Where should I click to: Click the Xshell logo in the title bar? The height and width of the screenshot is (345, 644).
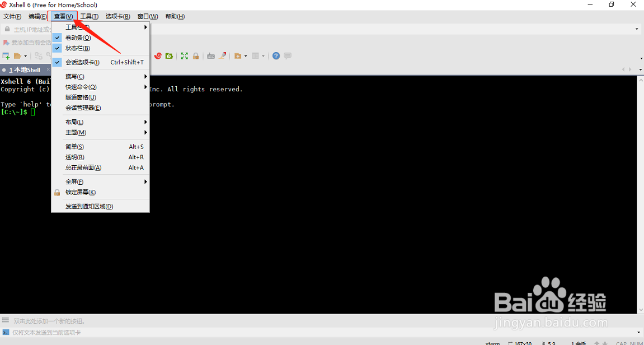click(x=4, y=5)
